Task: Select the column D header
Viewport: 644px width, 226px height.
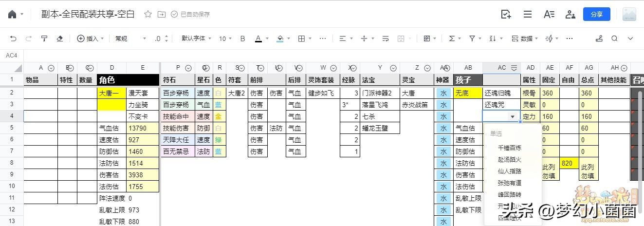Action: (112, 68)
